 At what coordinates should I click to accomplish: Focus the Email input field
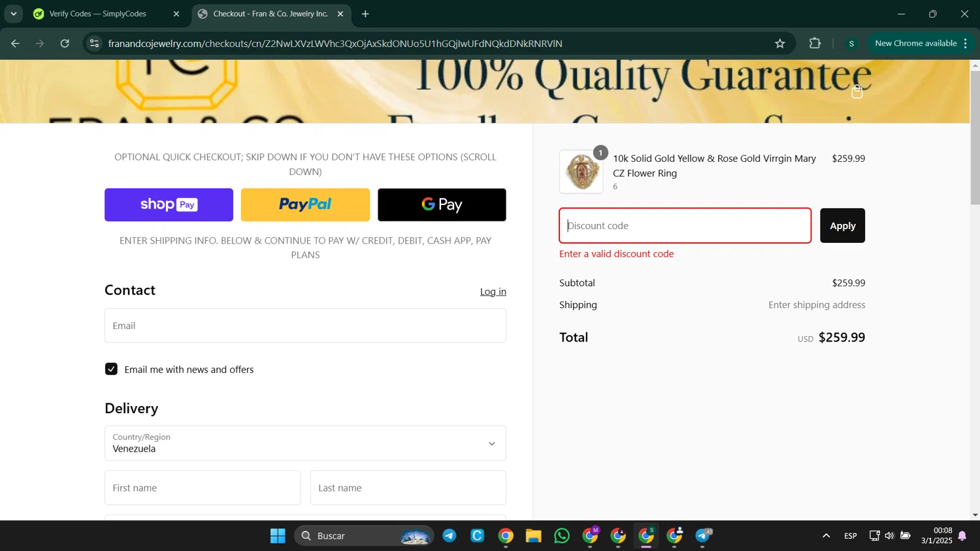tap(305, 325)
